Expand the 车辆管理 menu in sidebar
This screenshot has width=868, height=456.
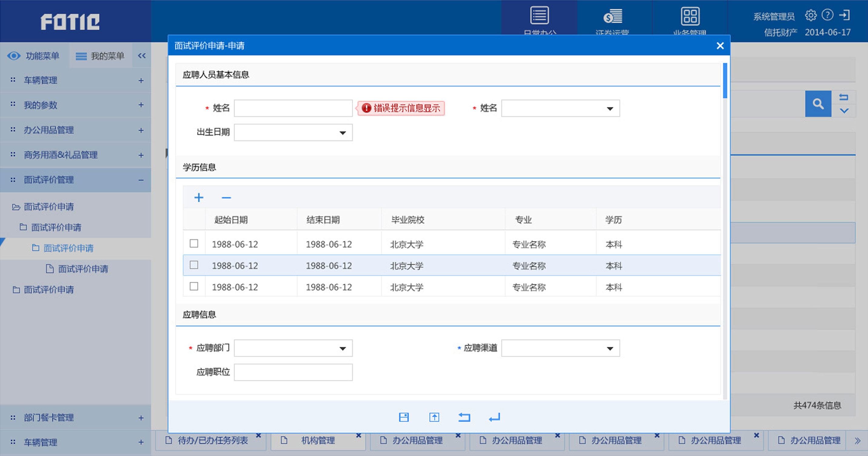tap(141, 80)
